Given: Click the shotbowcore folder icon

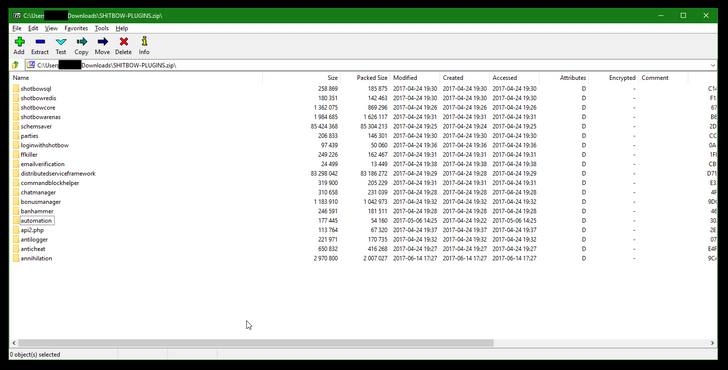Looking at the screenshot, I should click(x=16, y=107).
